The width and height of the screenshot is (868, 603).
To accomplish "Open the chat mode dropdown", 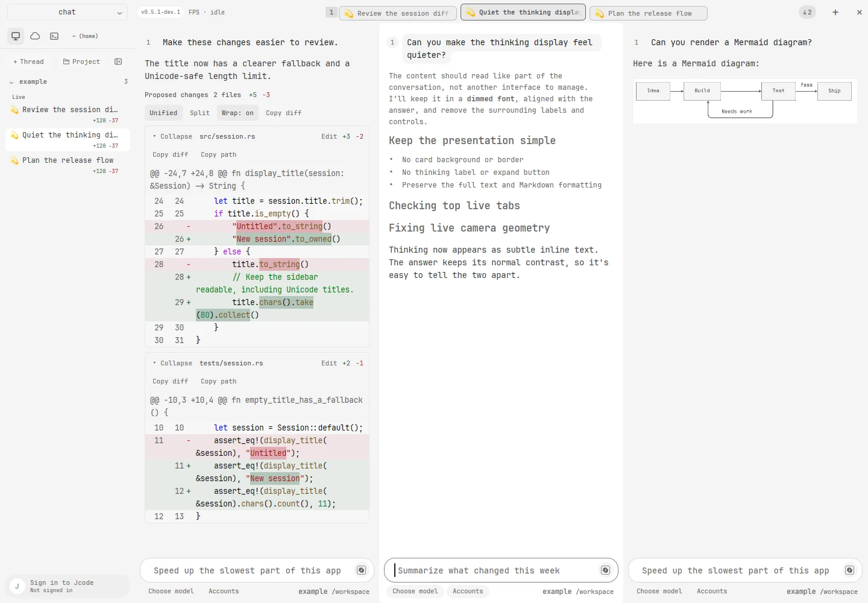I will [x=68, y=12].
